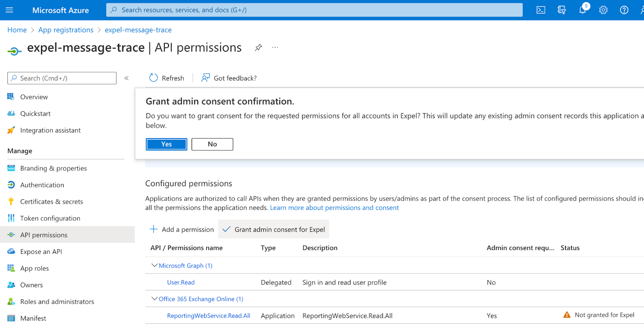Collapse the Office 365 Exchange Online group
This screenshot has height=332, width=644.
click(154, 299)
